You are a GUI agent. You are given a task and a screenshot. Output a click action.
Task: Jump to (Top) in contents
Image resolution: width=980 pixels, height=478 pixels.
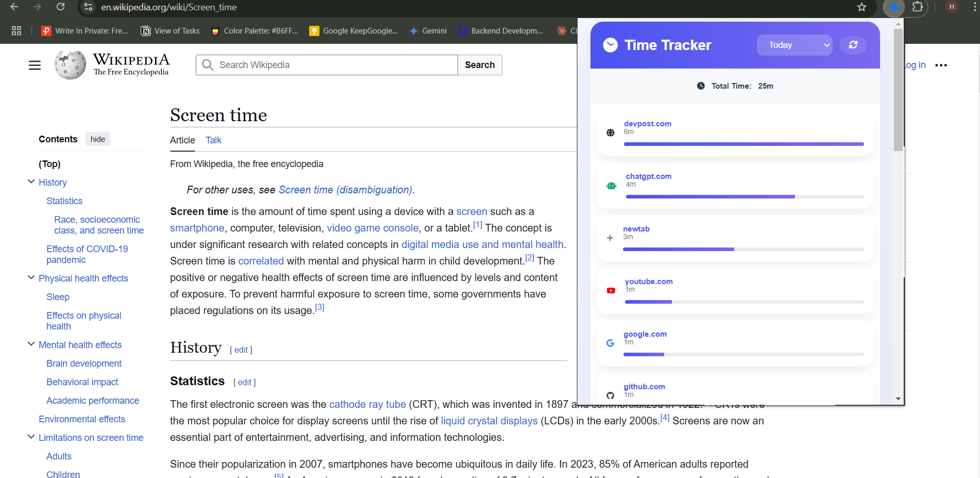49,164
